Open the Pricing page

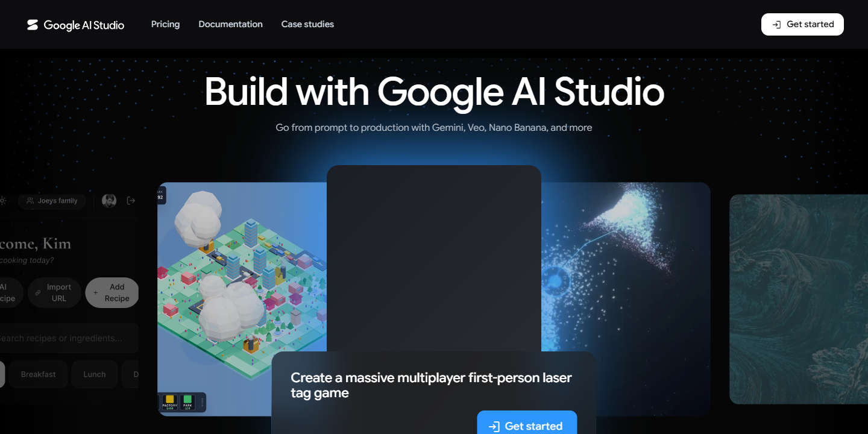[x=165, y=24]
